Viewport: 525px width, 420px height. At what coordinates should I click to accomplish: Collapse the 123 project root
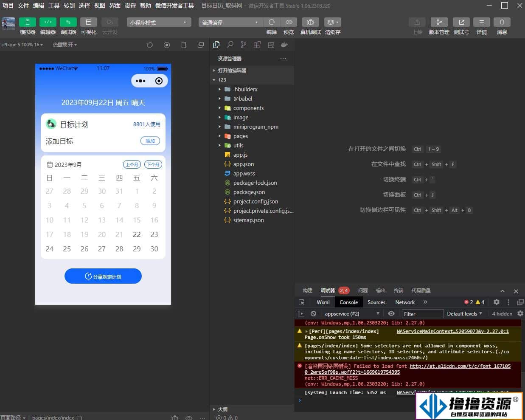(252, 80)
